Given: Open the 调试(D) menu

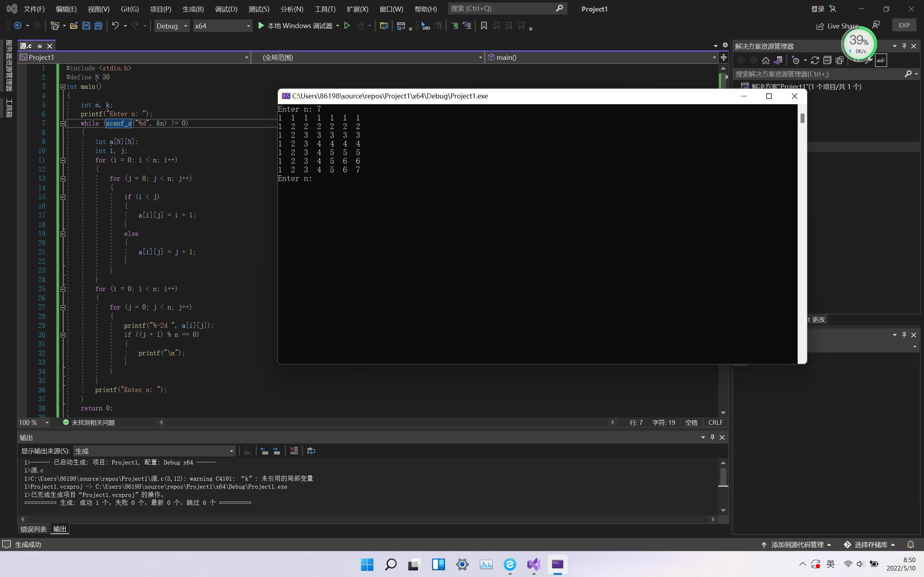Looking at the screenshot, I should [x=226, y=9].
